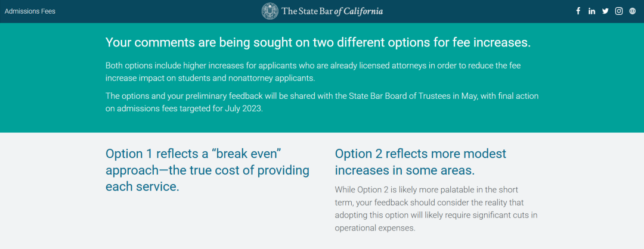
Task: Open the Instagram icon in the header
Action: coord(618,11)
